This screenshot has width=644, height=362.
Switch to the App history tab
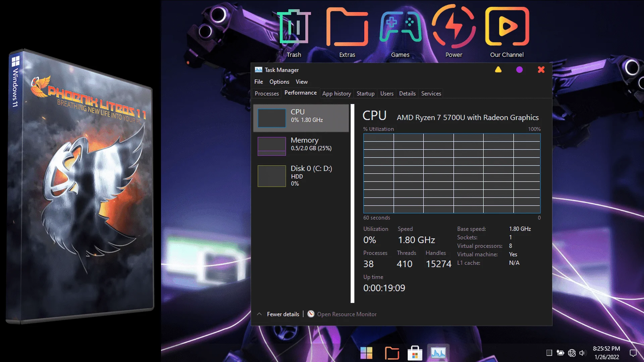336,94
